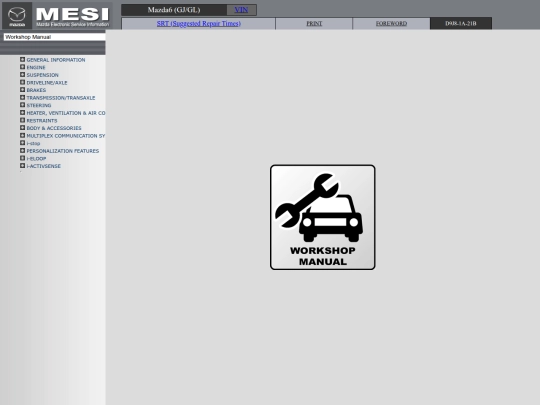The width and height of the screenshot is (540, 405).
Task: Click the plus box beside BODY & ACCESSORIES
Action: point(22,128)
